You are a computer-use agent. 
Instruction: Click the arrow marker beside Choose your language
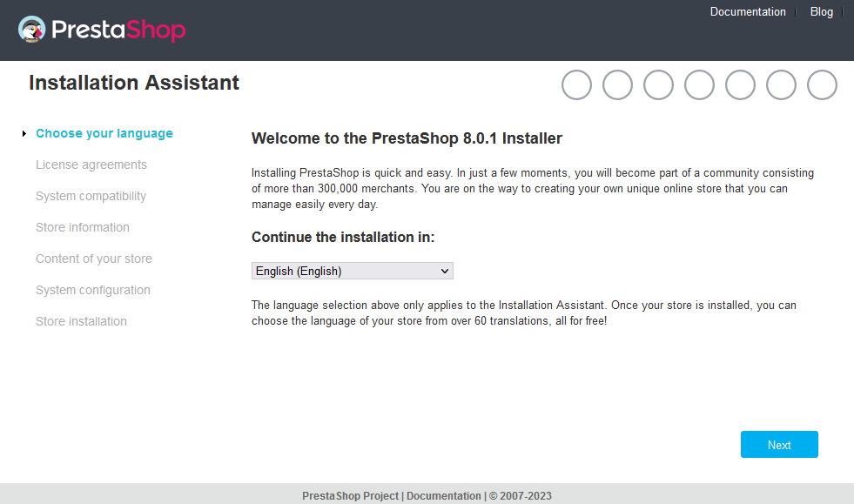tap(23, 133)
